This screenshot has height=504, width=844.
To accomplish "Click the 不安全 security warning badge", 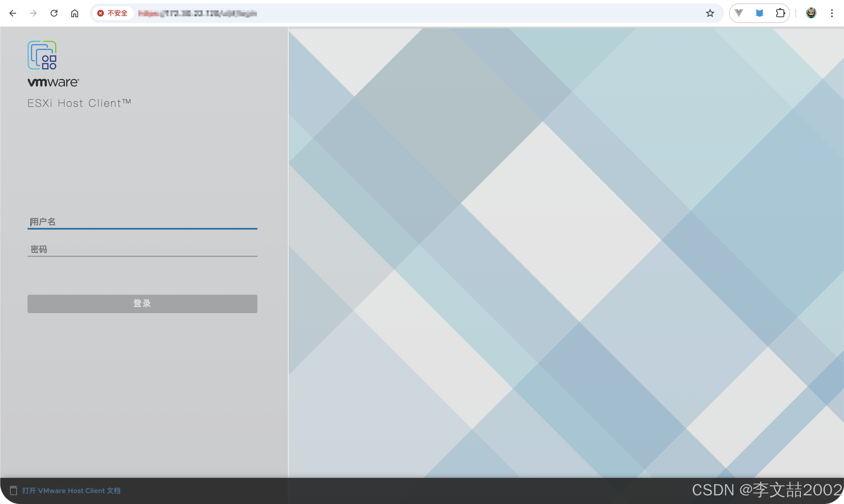I will pos(113,13).
